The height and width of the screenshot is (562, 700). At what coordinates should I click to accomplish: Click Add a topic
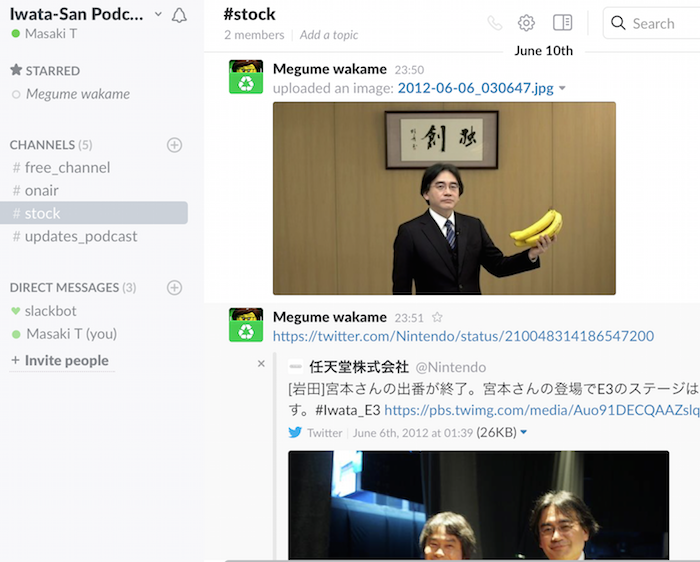329,35
